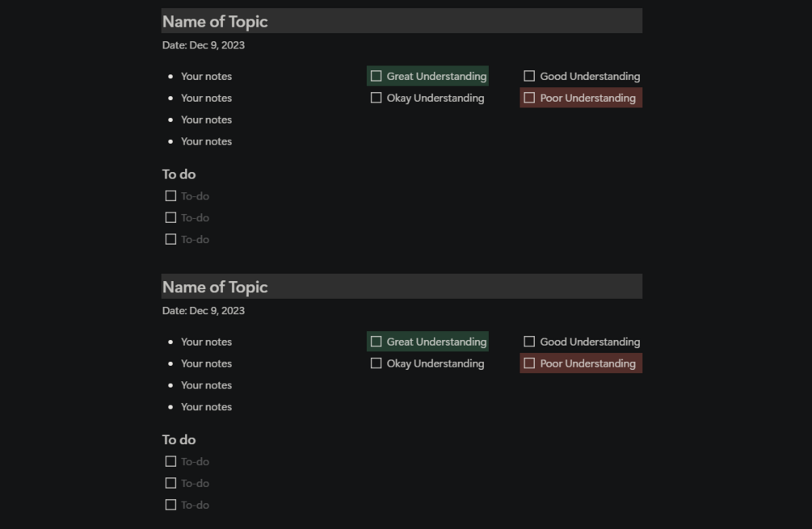
Task: Check Good Understanding in the top topic section
Action: point(529,76)
